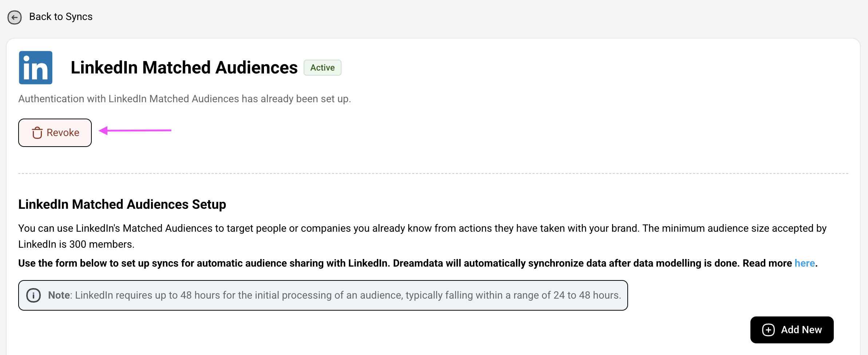Viewport: 868px width, 355px height.
Task: Click the '300 members' line of text
Action: click(76, 244)
